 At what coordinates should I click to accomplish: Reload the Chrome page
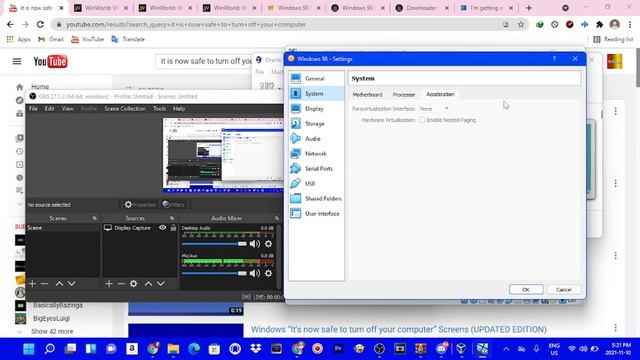pos(40,24)
